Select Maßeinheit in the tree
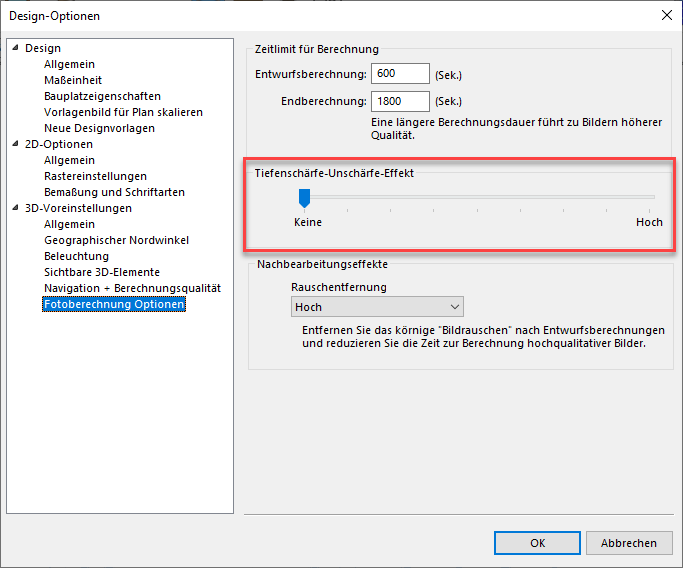The width and height of the screenshot is (683, 568). click(x=73, y=80)
